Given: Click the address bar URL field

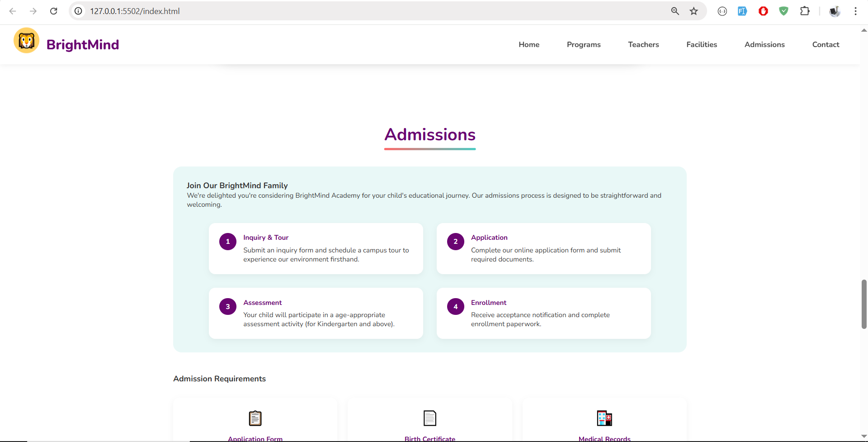Looking at the screenshot, I should click(362, 11).
